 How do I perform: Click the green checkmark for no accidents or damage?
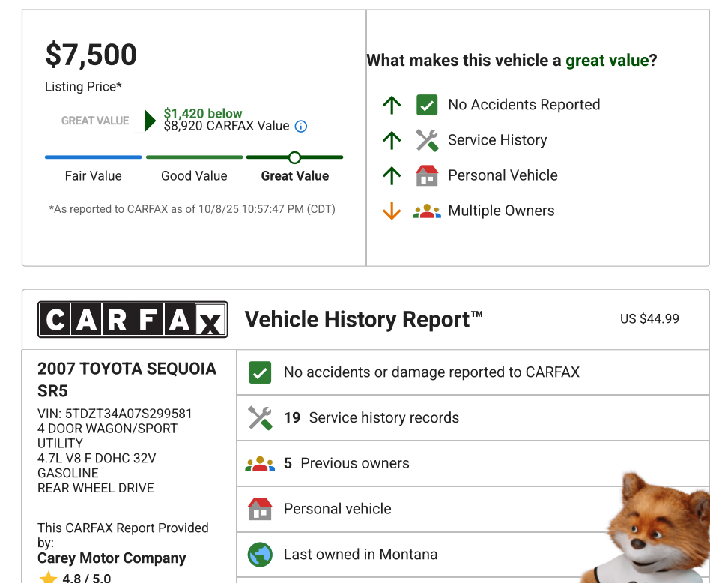coord(260,372)
